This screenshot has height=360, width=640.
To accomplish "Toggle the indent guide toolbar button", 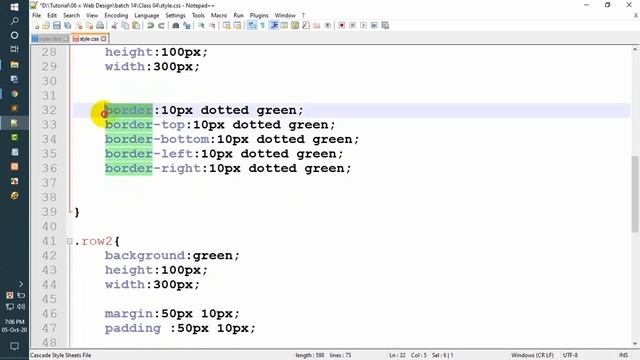I will click(x=274, y=25).
